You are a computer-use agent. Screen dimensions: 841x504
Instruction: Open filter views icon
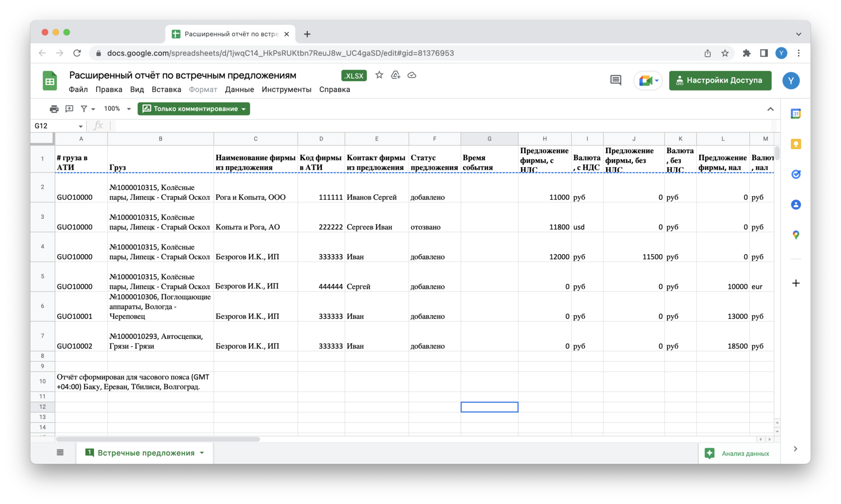84,109
